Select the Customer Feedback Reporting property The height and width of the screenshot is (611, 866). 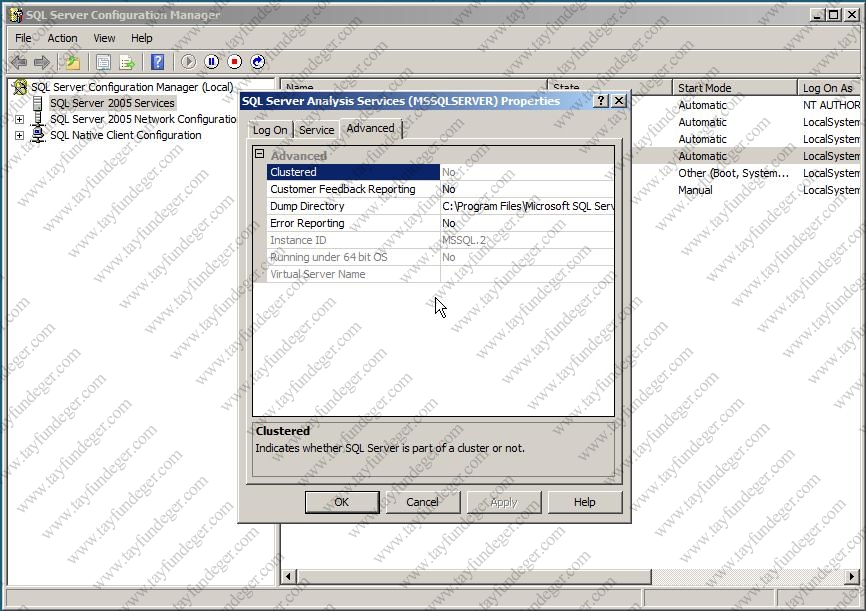(353, 189)
